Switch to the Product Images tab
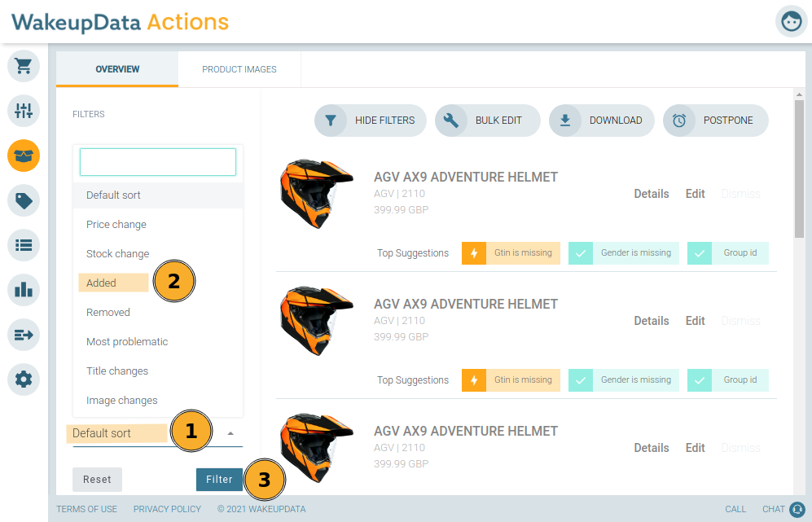 click(x=239, y=69)
